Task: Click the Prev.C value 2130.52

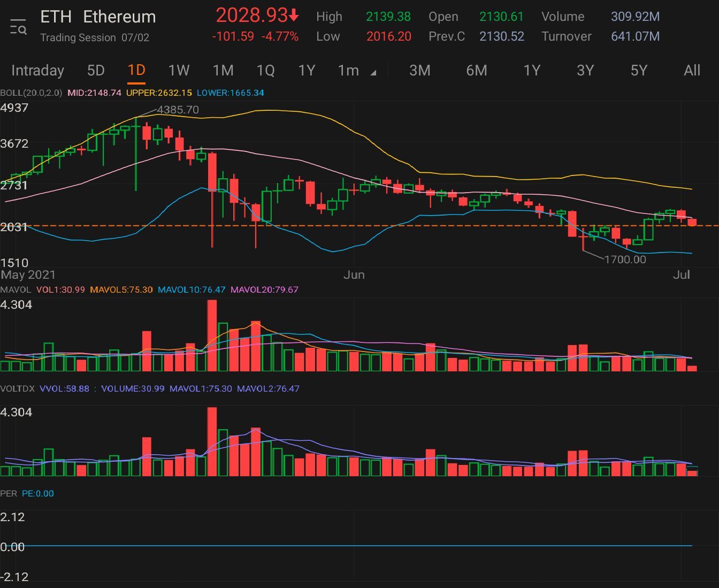Action: pyautogui.click(x=502, y=36)
